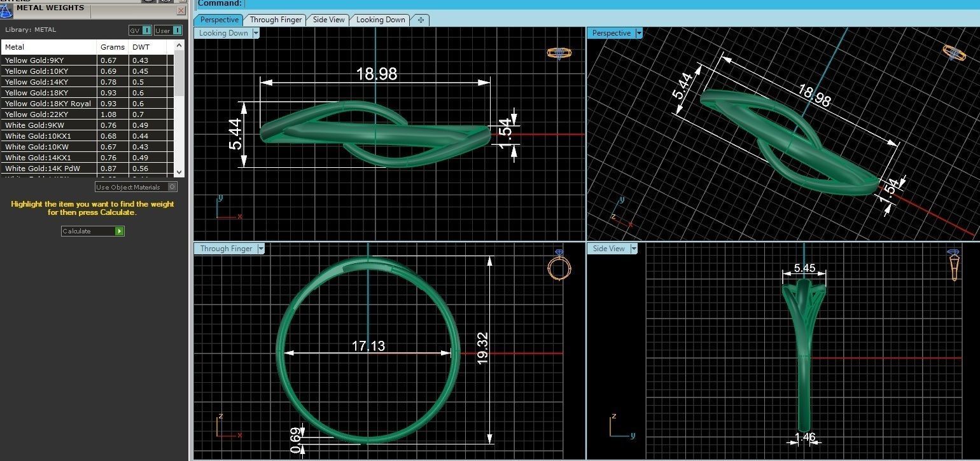Select the Yellow Gold:18KY Royal row

tap(88, 104)
